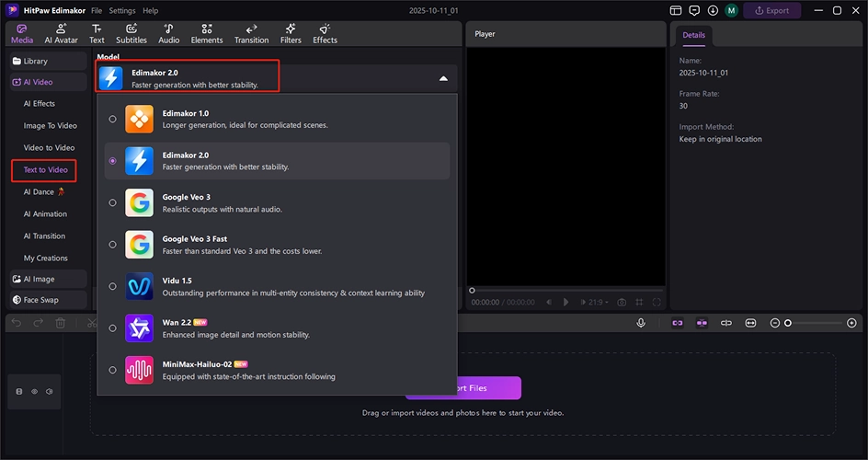This screenshot has width=868, height=460.
Task: Select the Edimakor 2.0 radio button in list
Action: click(112, 160)
